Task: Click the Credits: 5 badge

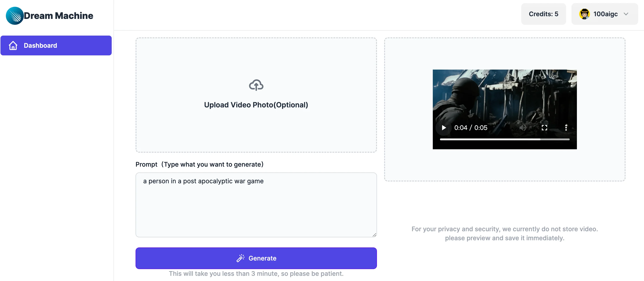Action: click(x=543, y=14)
